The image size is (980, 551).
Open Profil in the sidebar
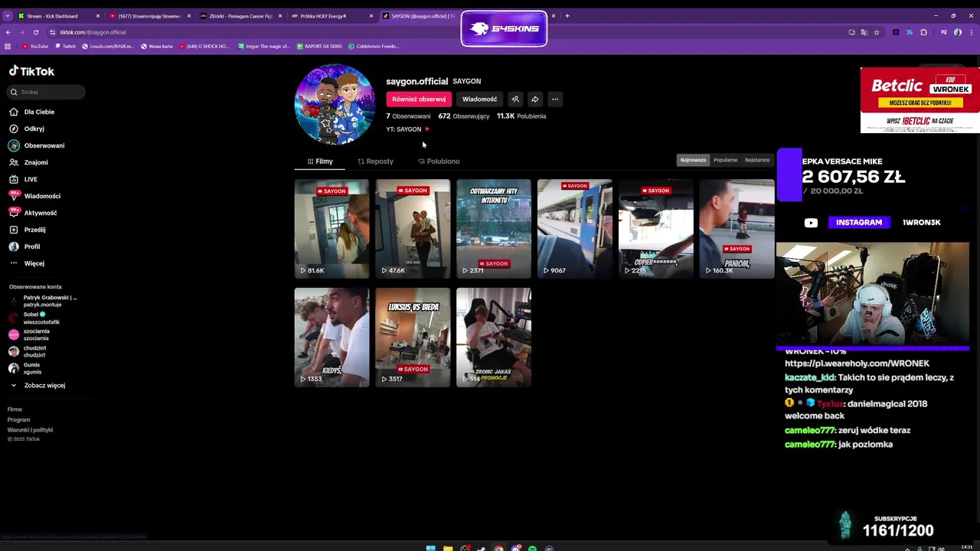click(x=25, y=246)
